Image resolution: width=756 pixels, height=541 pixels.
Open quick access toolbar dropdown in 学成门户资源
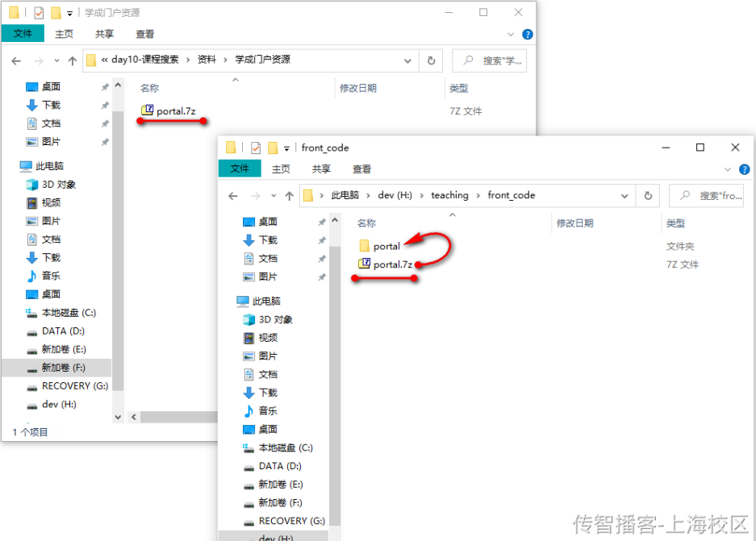[69, 14]
